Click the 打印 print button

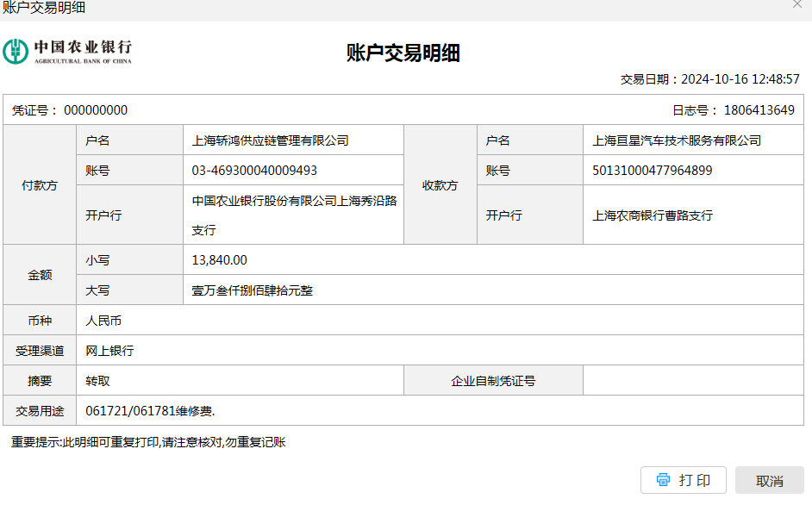click(684, 480)
